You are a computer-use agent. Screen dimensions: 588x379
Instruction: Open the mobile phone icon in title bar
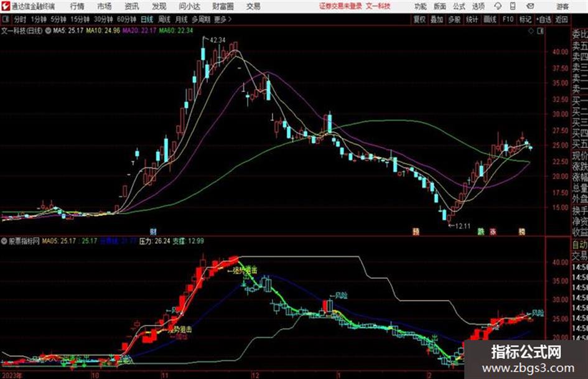[x=513, y=6]
